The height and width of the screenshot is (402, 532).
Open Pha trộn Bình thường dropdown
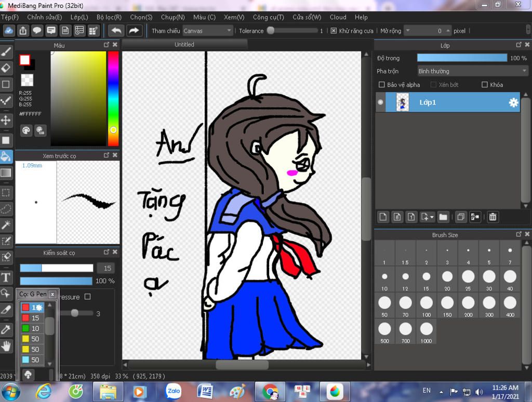[x=472, y=71]
